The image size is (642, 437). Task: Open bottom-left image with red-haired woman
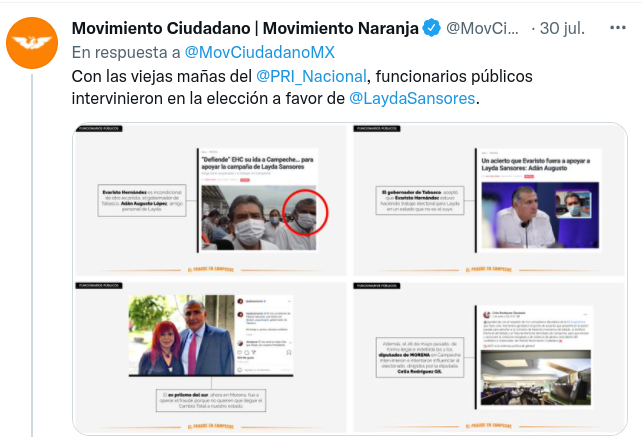pyautogui.click(x=210, y=356)
